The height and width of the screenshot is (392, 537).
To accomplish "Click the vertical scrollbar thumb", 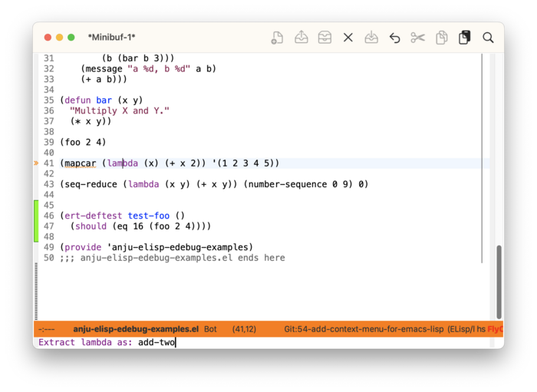I will point(499,282).
